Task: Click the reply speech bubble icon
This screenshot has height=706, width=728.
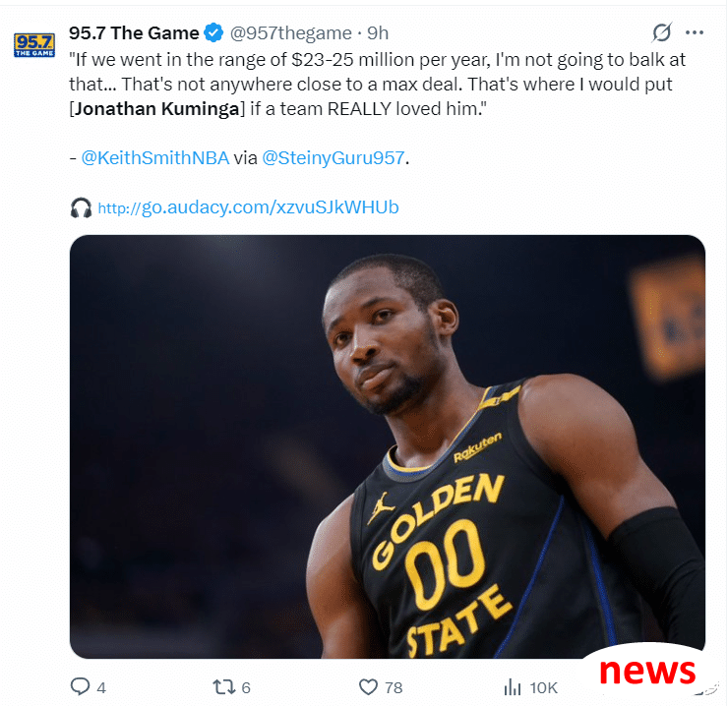Action: (80, 686)
